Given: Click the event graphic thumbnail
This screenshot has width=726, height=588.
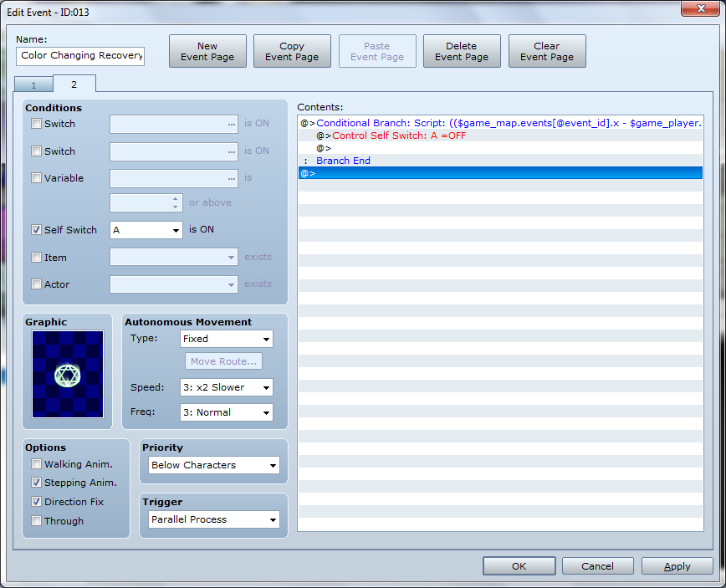Looking at the screenshot, I should [68, 374].
